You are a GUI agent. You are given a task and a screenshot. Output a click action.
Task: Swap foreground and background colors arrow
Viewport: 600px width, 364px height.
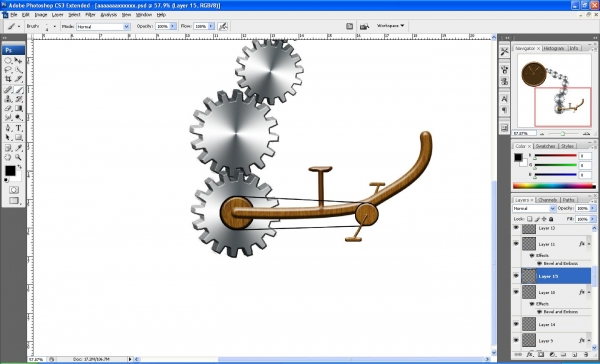point(20,167)
